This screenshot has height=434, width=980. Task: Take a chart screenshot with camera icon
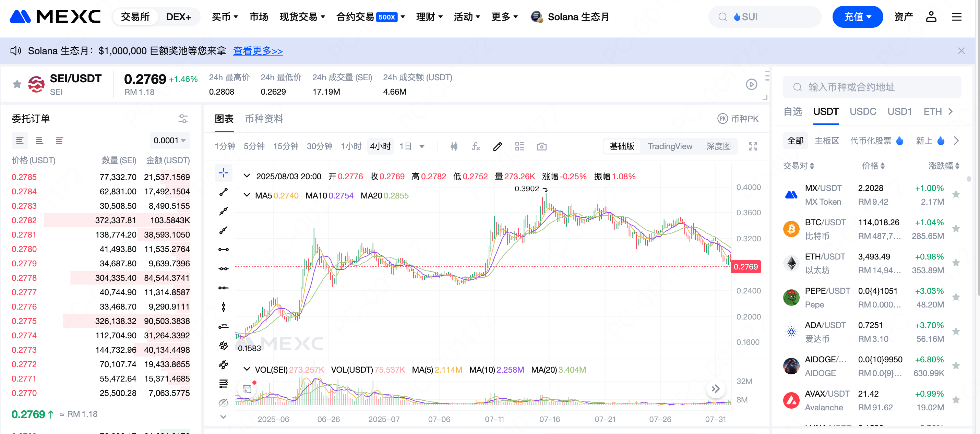pyautogui.click(x=542, y=146)
